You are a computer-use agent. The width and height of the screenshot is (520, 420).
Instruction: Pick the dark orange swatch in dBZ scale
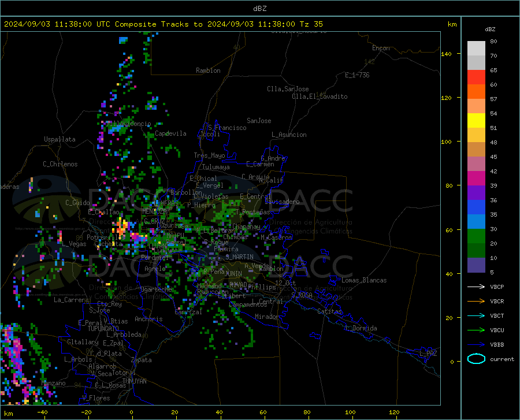[476, 92]
